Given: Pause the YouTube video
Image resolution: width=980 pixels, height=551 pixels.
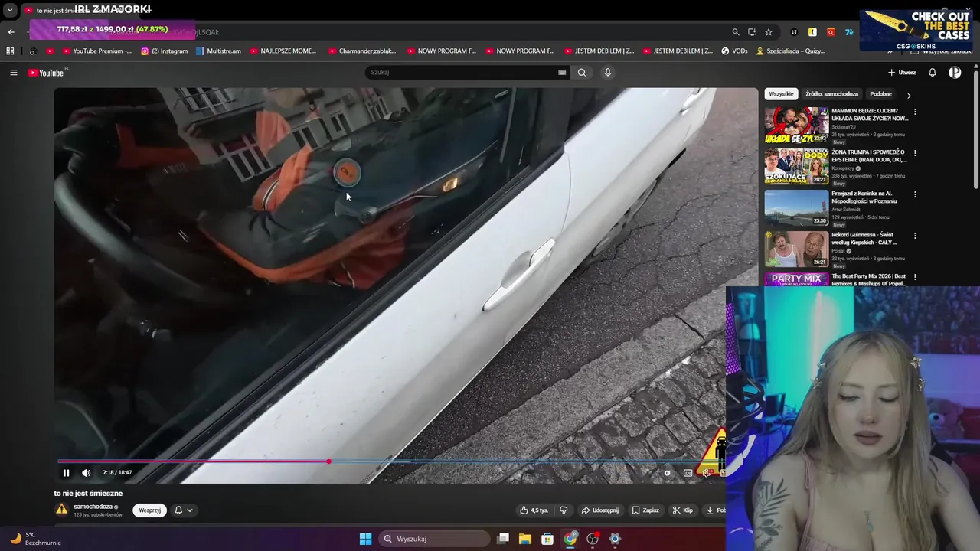Looking at the screenshot, I should tap(66, 473).
